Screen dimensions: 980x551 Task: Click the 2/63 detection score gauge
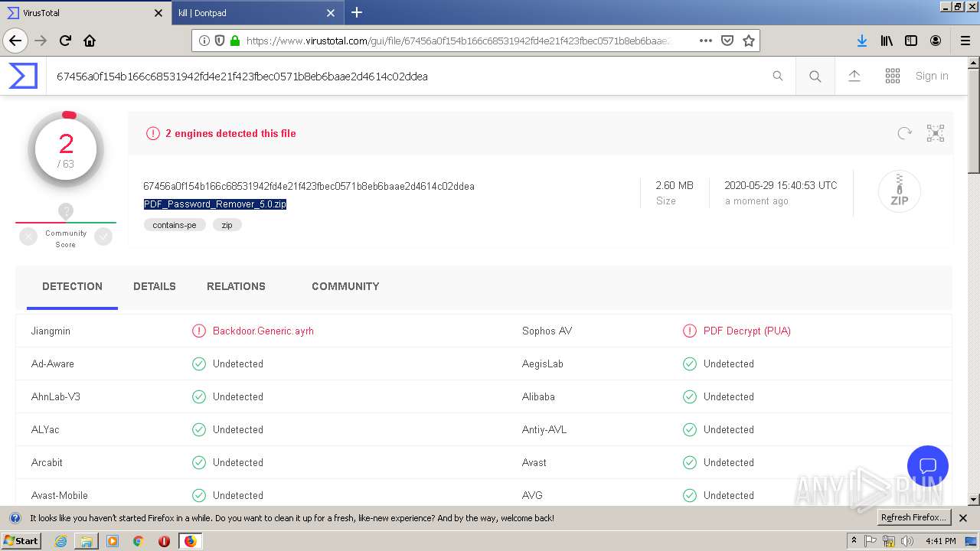[66, 150]
